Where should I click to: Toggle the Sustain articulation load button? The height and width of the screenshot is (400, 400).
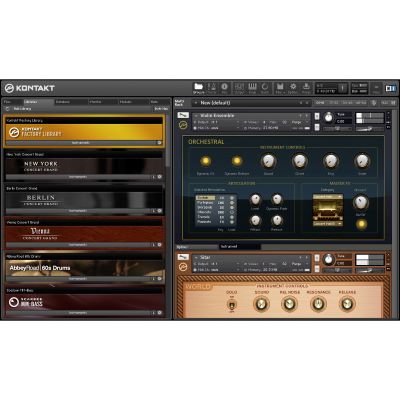click(x=232, y=198)
